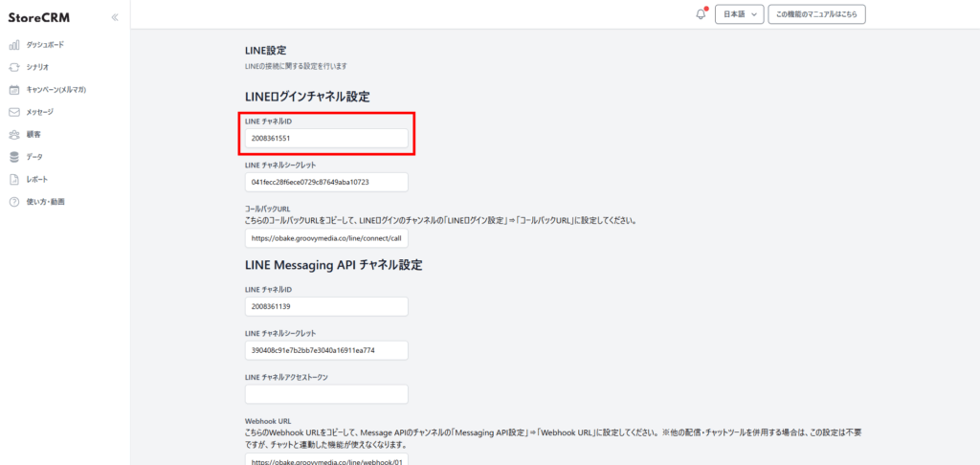This screenshot has height=465, width=980.
Task: Click the Data database stack icon
Action: (x=14, y=157)
